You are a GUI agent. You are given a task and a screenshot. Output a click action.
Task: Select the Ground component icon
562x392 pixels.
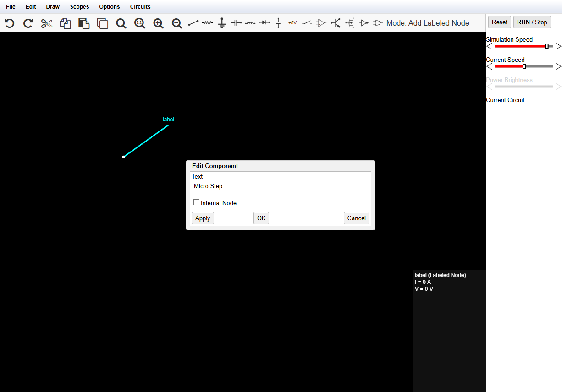pyautogui.click(x=222, y=23)
